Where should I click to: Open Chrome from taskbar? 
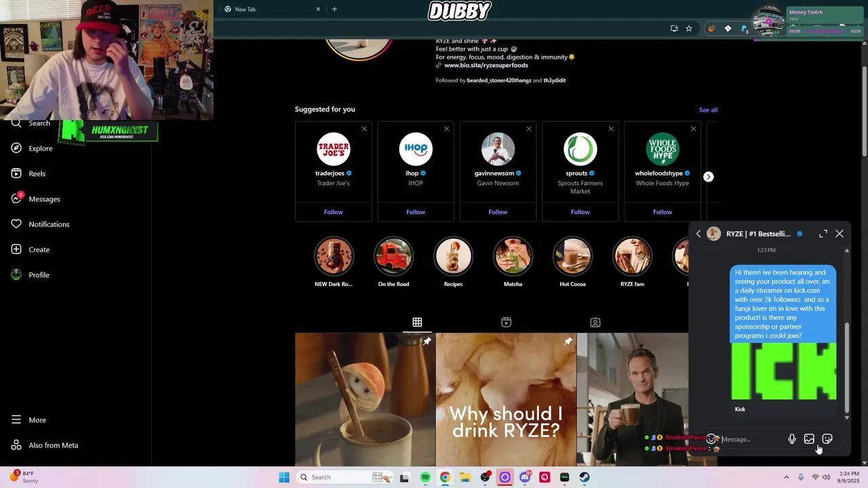[445, 477]
